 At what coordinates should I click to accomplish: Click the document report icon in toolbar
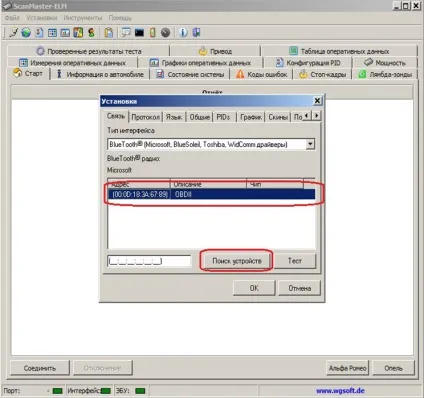click(x=39, y=33)
